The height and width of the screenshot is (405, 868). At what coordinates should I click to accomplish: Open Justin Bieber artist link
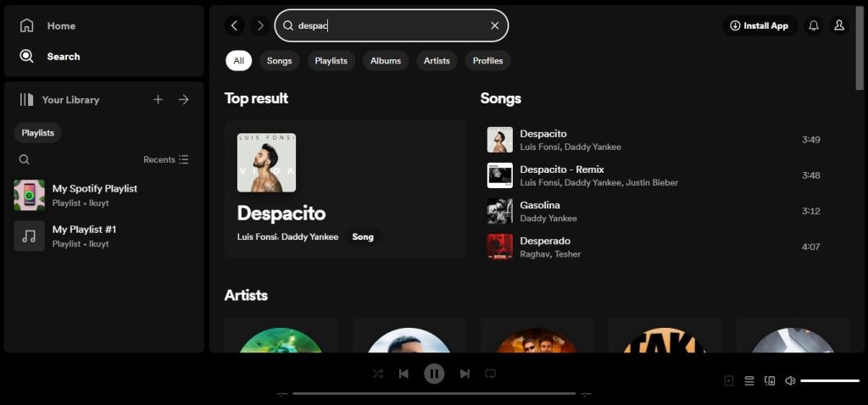point(652,182)
